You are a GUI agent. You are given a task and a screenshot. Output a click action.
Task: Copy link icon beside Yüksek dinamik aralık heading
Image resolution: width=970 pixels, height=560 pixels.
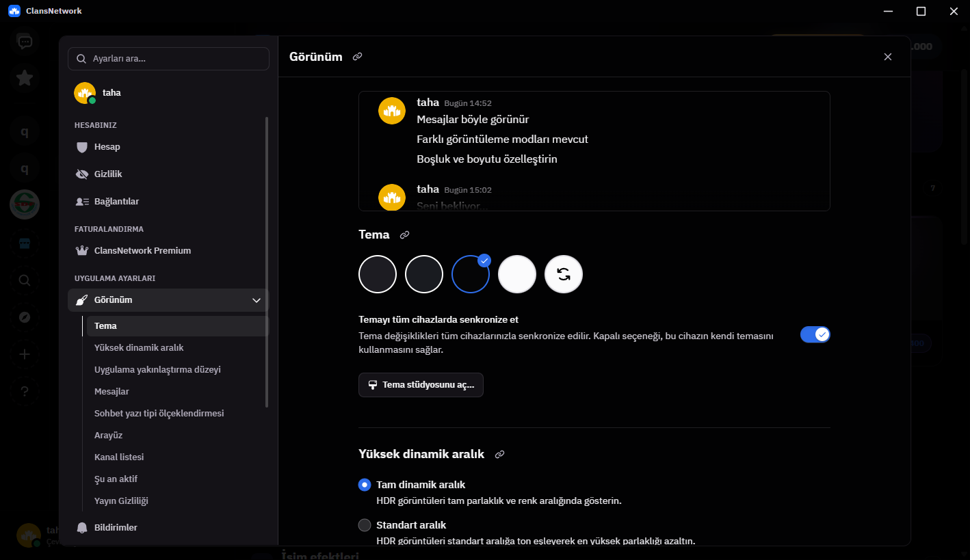(499, 455)
